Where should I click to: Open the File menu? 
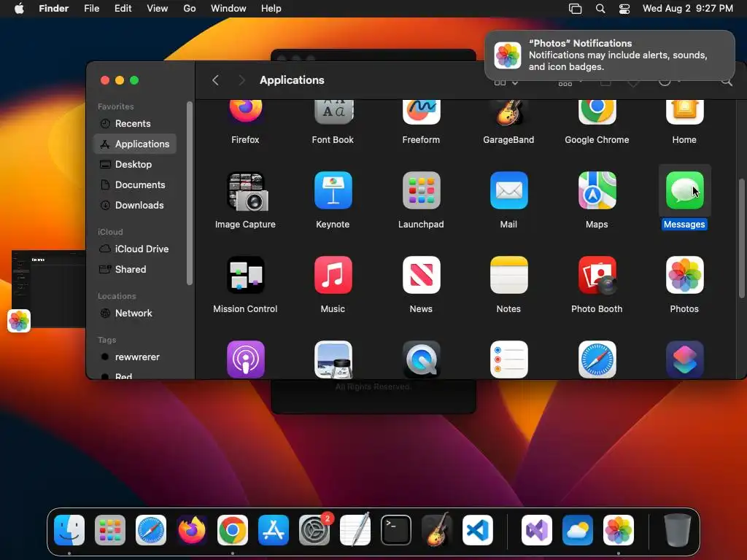tap(91, 9)
